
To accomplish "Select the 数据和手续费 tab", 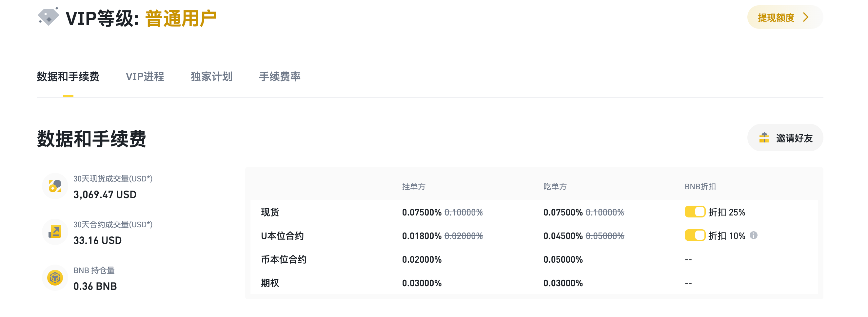I will 68,77.
